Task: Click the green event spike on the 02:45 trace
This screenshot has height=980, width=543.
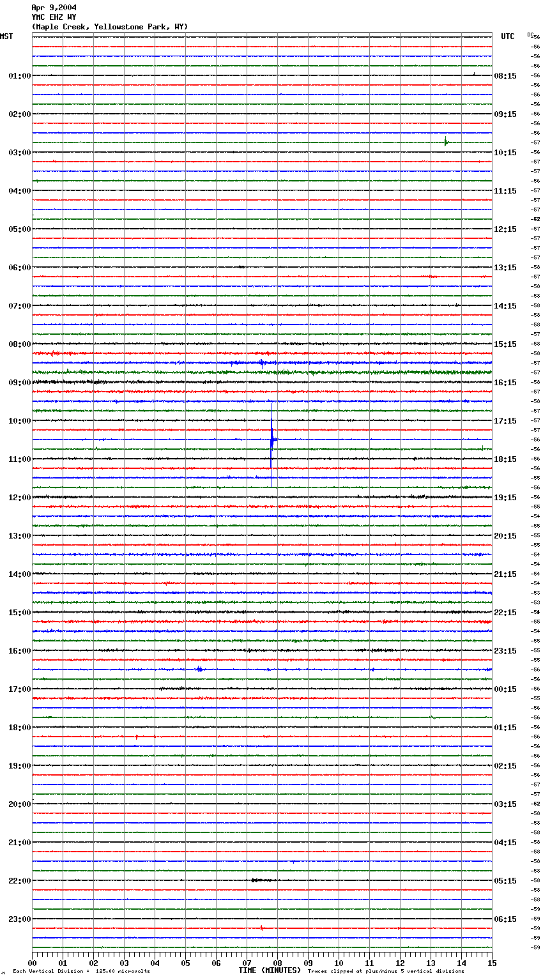Action: [446, 142]
